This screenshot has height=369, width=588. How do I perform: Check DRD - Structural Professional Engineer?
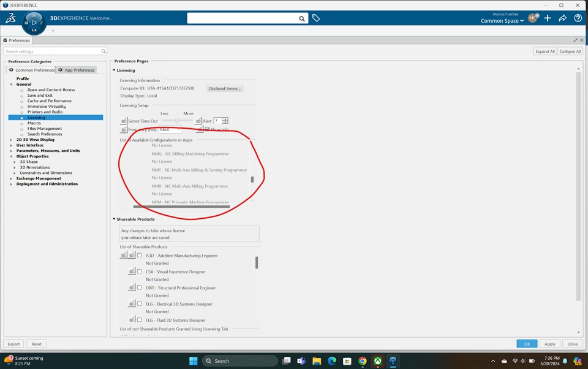139,287
